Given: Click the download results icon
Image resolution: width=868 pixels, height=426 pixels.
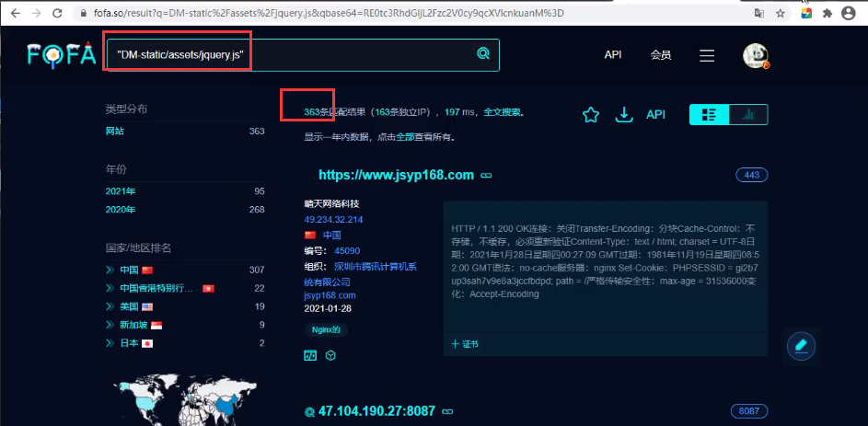Looking at the screenshot, I should click(x=624, y=115).
